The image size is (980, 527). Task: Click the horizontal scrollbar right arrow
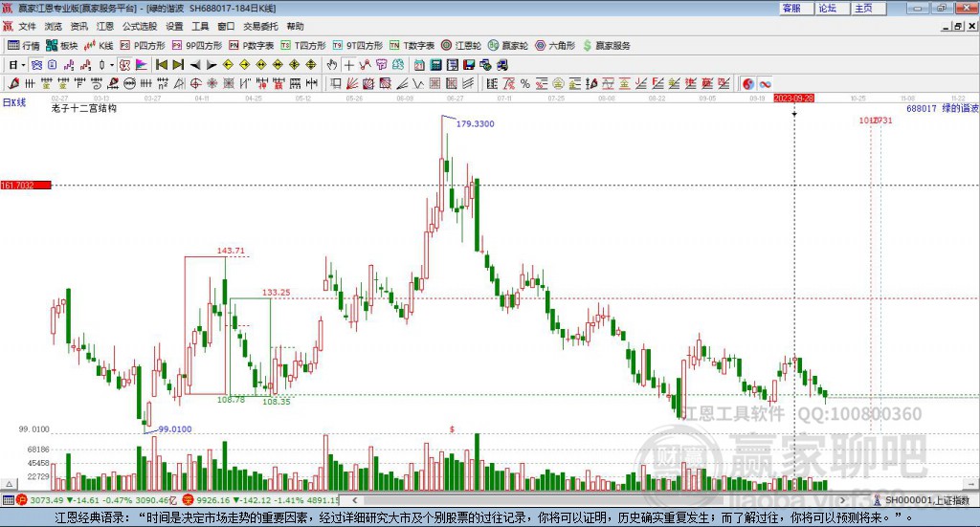(x=842, y=500)
